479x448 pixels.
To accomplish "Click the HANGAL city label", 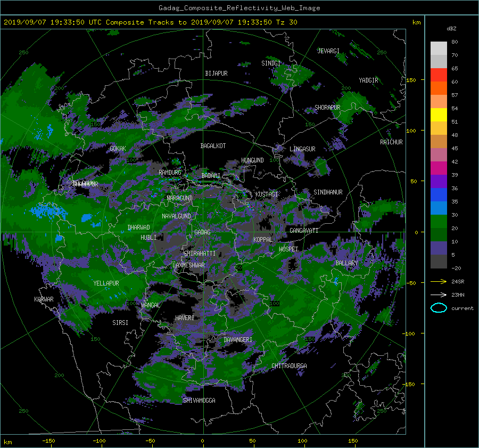I will 150,305.
